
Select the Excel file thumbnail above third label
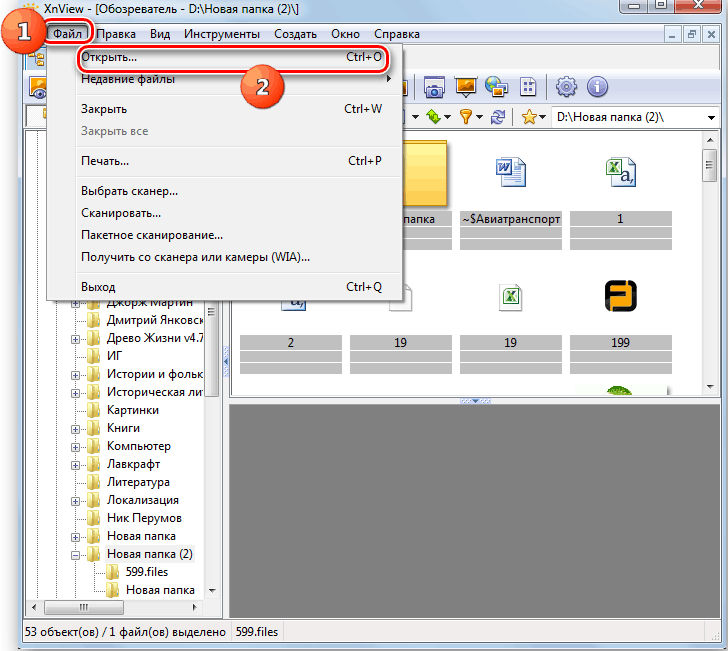pyautogui.click(x=510, y=297)
